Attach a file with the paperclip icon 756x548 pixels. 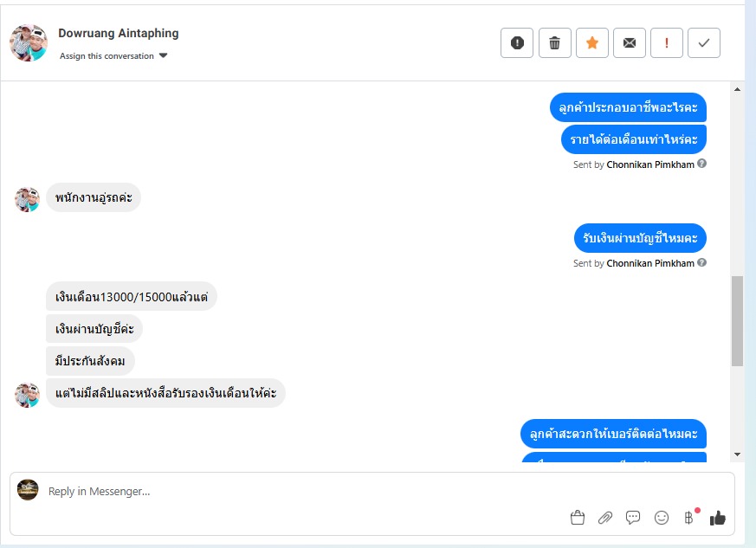tap(605, 518)
